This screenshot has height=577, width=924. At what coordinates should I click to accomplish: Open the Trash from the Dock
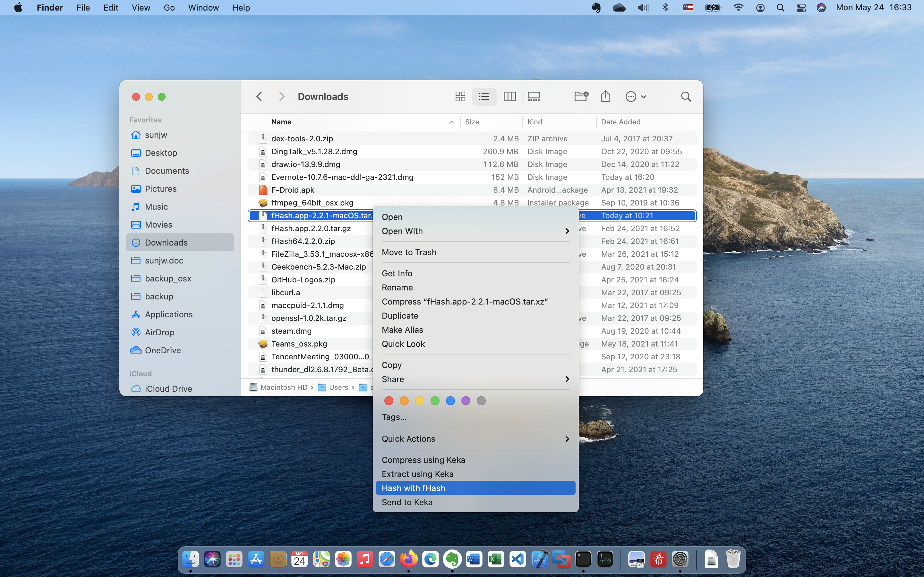coord(733,559)
